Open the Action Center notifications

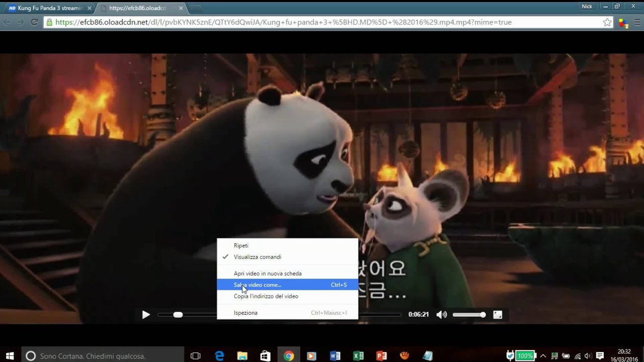(x=600, y=356)
